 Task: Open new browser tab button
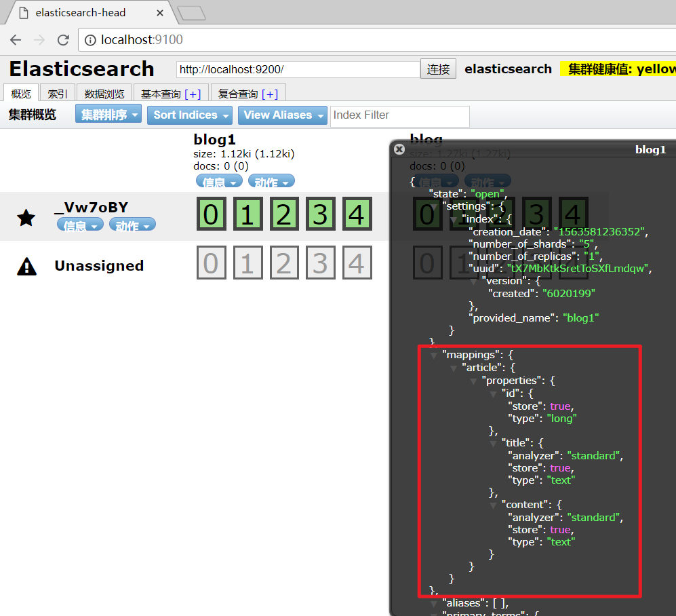pos(191,13)
